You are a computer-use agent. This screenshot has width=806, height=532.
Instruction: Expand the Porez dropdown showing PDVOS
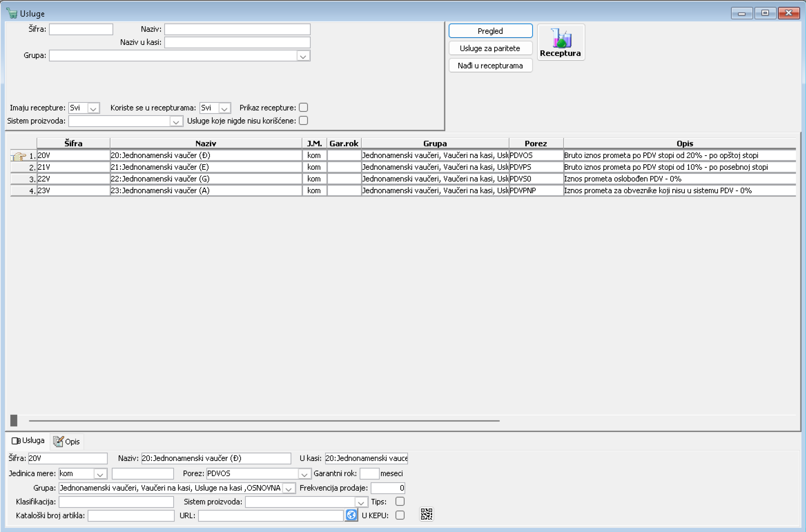304,474
